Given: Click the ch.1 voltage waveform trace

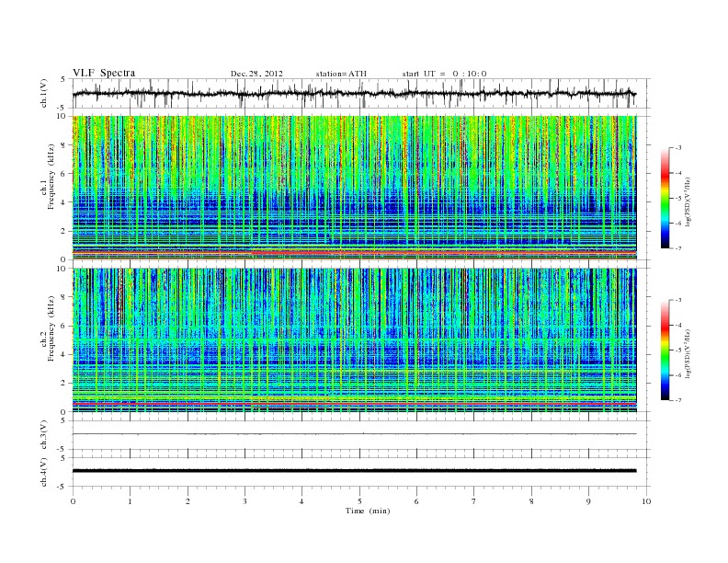Looking at the screenshot, I should (354, 93).
